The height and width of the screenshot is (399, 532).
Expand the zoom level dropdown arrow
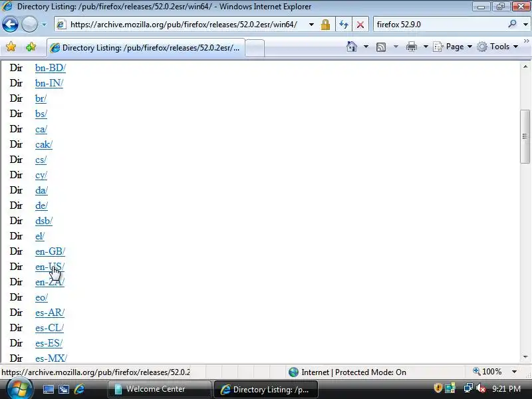point(514,372)
